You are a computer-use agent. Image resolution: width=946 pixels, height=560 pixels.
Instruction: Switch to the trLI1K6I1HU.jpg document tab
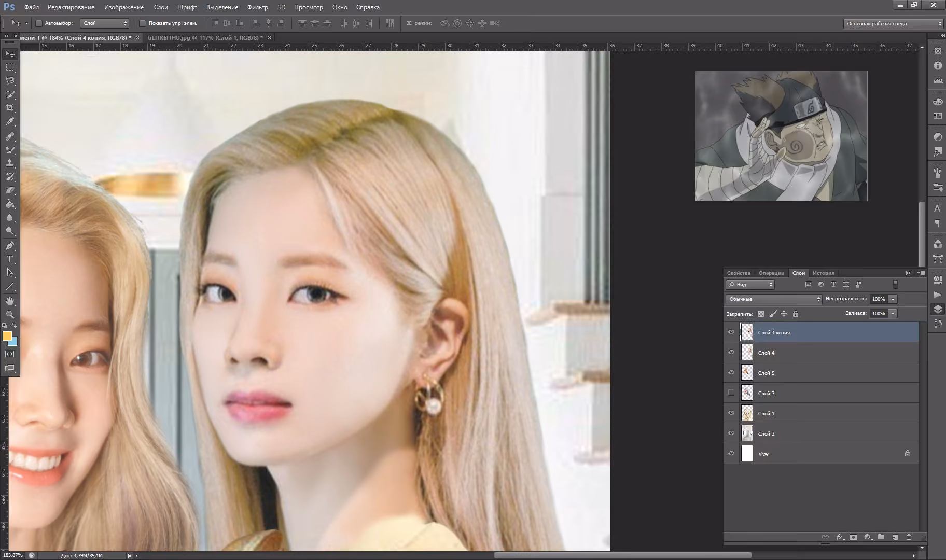(205, 38)
